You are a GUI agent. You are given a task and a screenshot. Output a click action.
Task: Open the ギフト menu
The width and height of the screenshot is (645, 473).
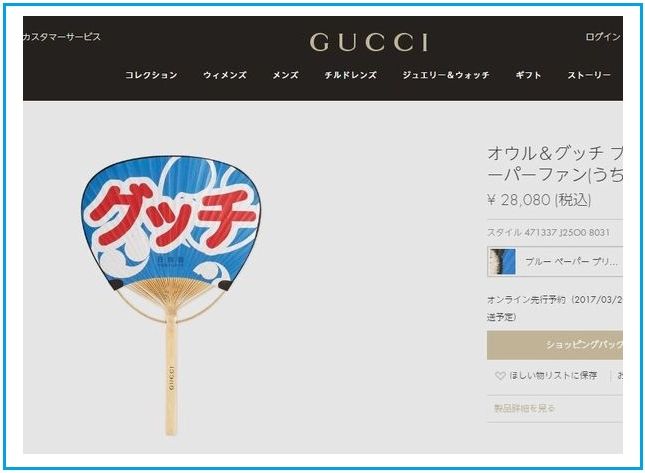(x=528, y=75)
